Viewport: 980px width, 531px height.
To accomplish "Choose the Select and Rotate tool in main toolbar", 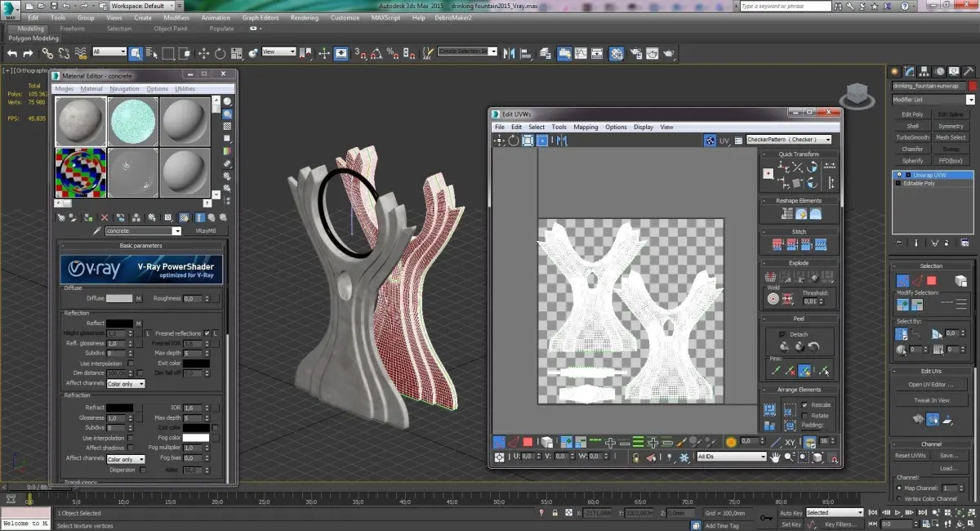I will 220,53.
